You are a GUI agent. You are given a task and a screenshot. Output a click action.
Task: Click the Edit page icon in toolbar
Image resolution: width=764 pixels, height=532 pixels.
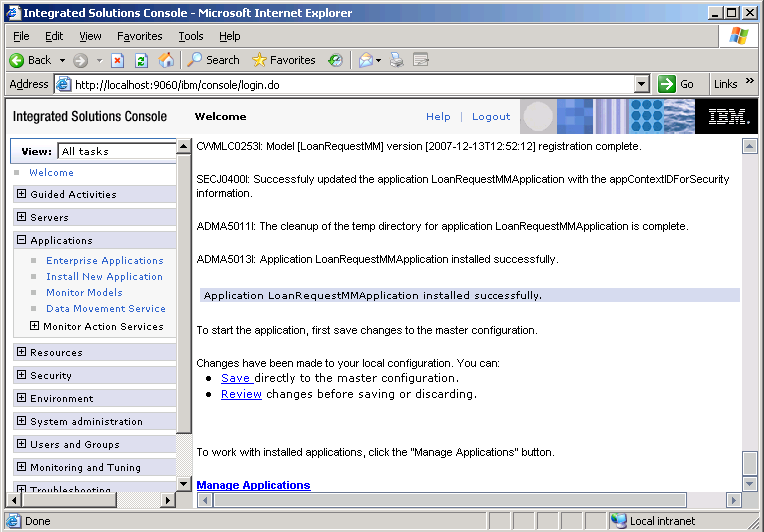[420, 60]
